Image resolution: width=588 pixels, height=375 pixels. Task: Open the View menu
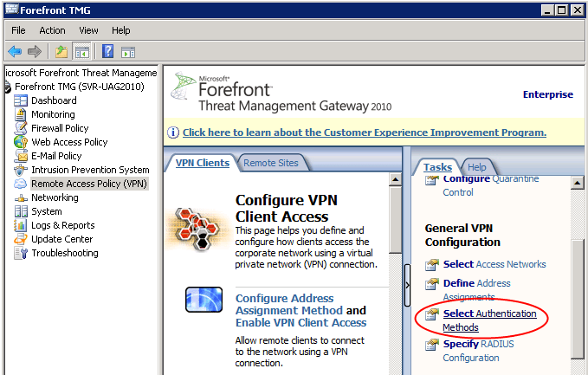[88, 30]
